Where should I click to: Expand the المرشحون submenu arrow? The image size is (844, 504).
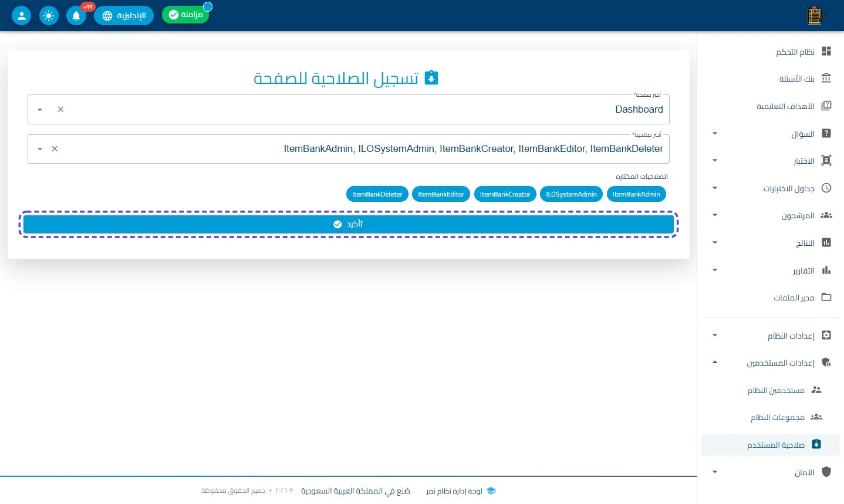point(715,215)
